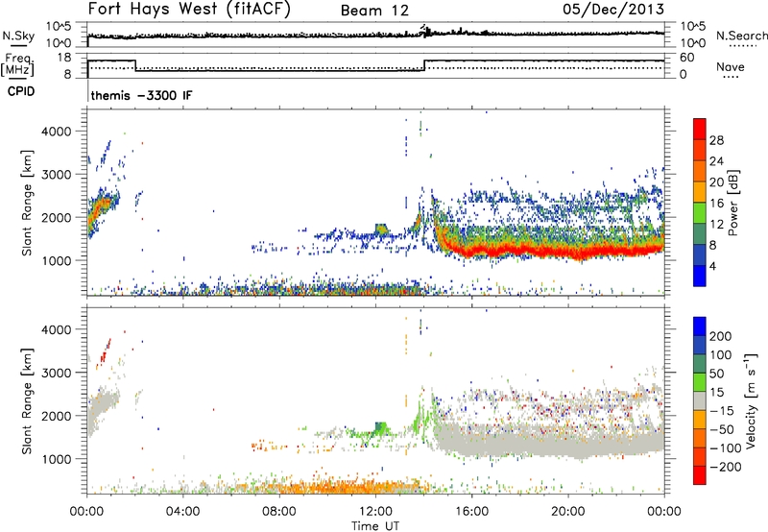The image size is (768, 532).
Task: Click the strong red backscatter band in power panel
Action: pos(554,250)
